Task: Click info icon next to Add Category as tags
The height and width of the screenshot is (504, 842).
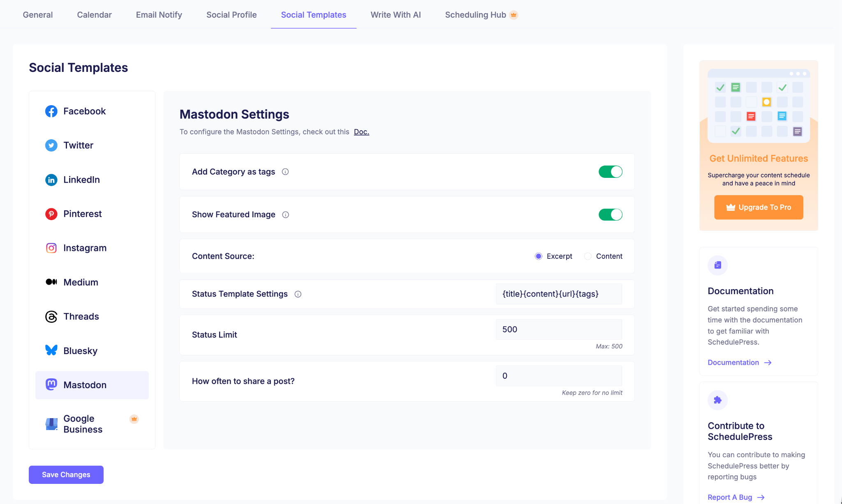Action: click(x=285, y=172)
